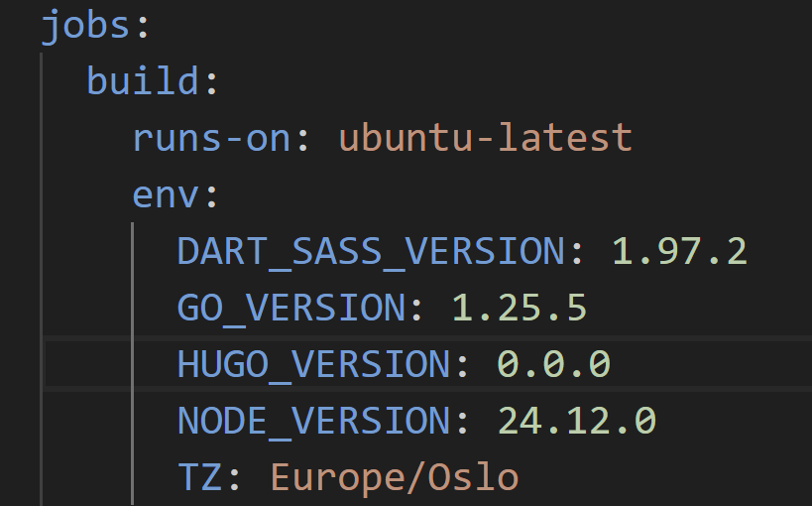Place cursor in the 1.97.2 value
Image resolution: width=812 pixels, height=506 pixels.
(x=679, y=251)
